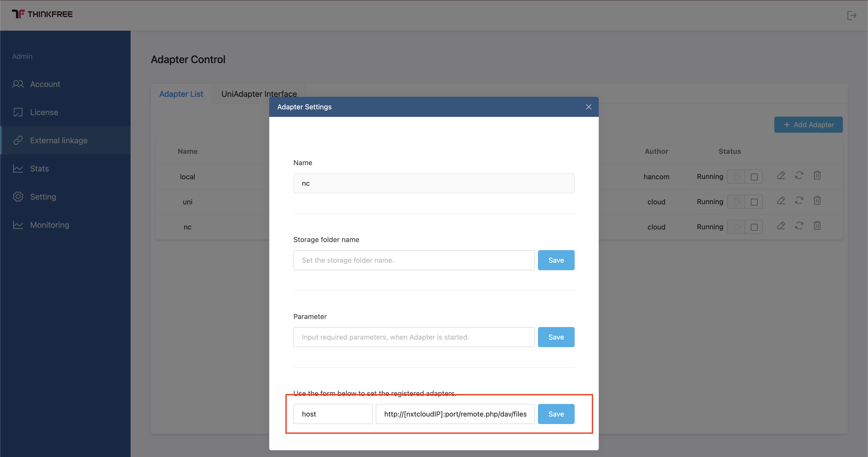Click the refresh icon for uni adapter
Viewport: 868px width, 457px height.
[799, 201]
